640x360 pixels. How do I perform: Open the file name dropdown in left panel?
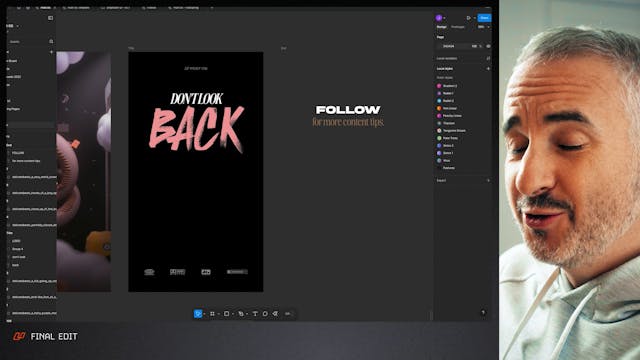pyautogui.click(x=18, y=26)
